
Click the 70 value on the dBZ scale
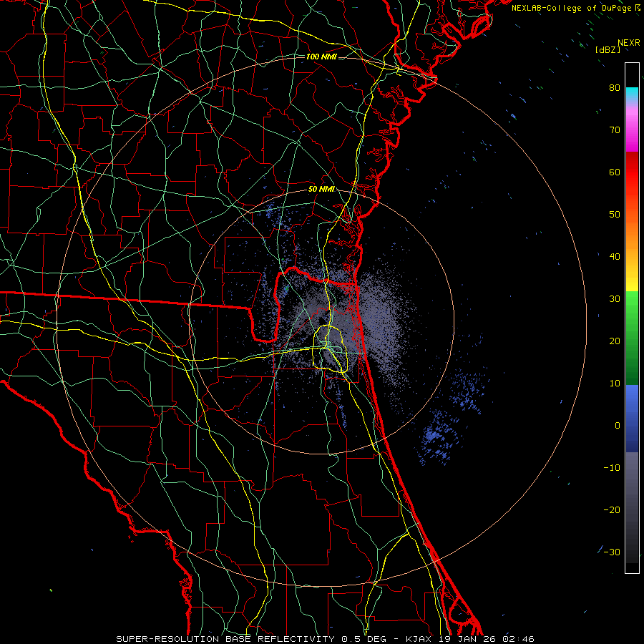615,130
